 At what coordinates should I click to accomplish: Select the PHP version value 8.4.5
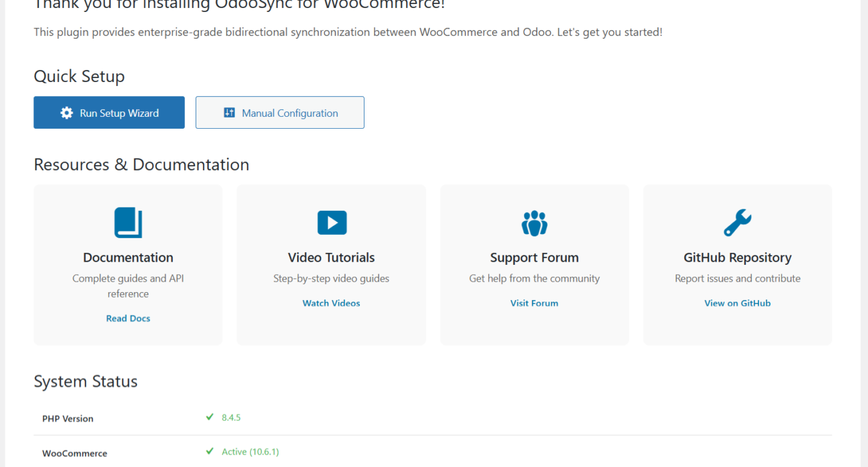pos(231,418)
